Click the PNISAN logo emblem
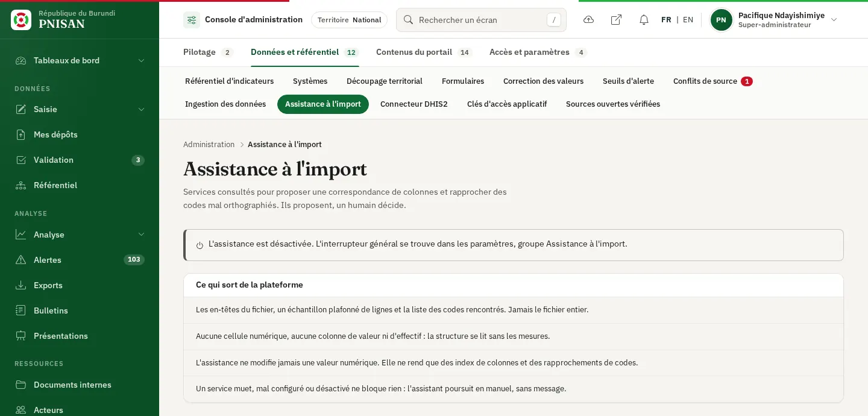 pos(21,20)
